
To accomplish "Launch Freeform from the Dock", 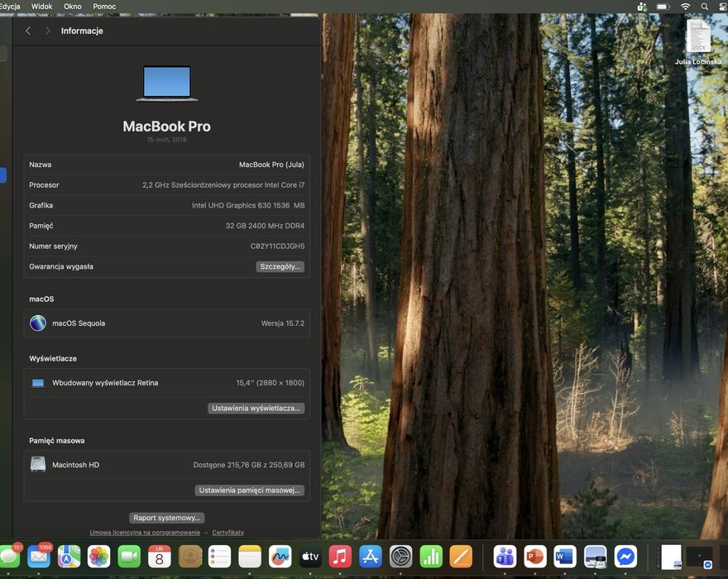I will [280, 556].
